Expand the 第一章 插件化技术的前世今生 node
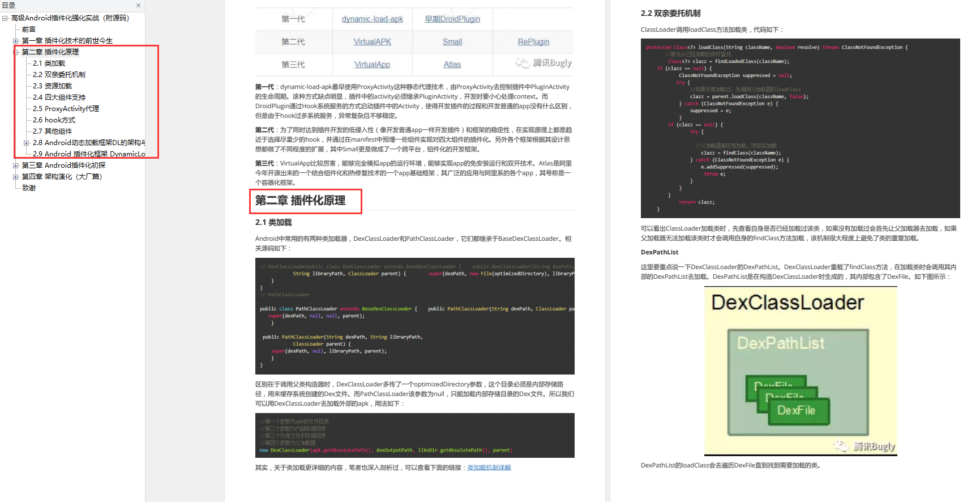 [x=16, y=41]
